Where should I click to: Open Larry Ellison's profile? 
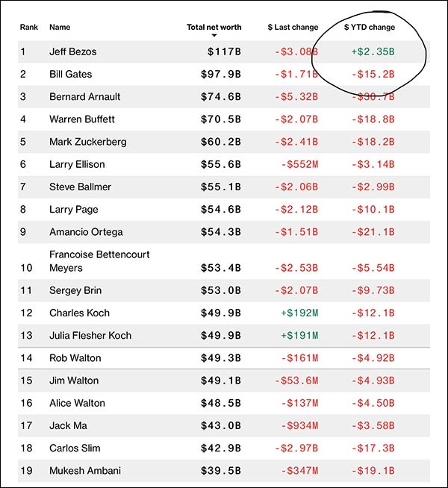(x=77, y=164)
